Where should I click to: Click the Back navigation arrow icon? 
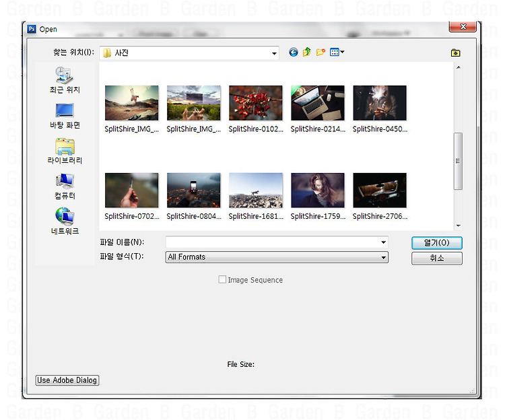tap(293, 52)
